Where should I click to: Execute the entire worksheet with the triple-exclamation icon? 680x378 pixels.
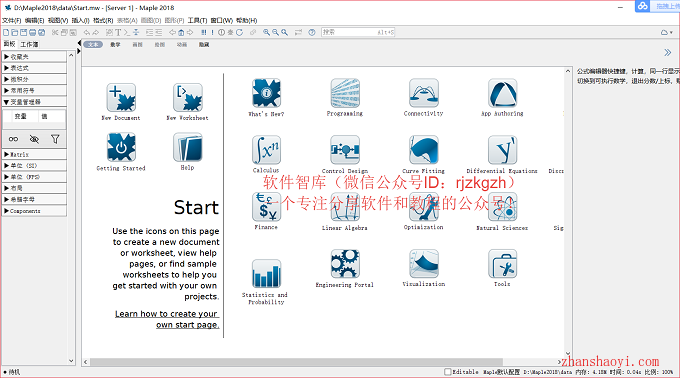pos(204,33)
